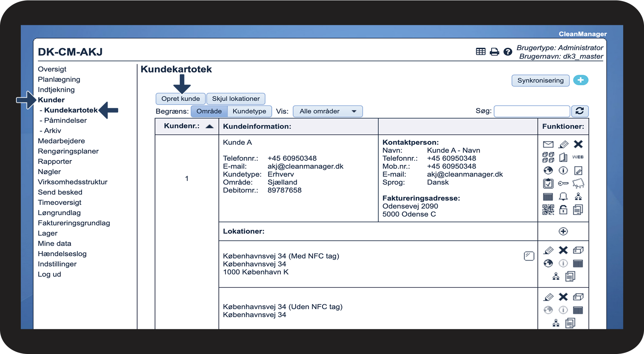The width and height of the screenshot is (644, 354).
Task: Click the Opret kunde button
Action: [180, 99]
